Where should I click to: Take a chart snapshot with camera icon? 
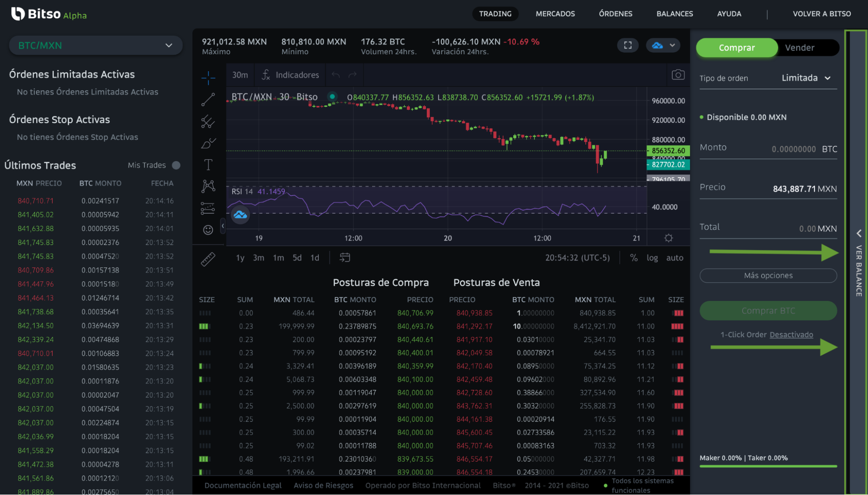[678, 75]
